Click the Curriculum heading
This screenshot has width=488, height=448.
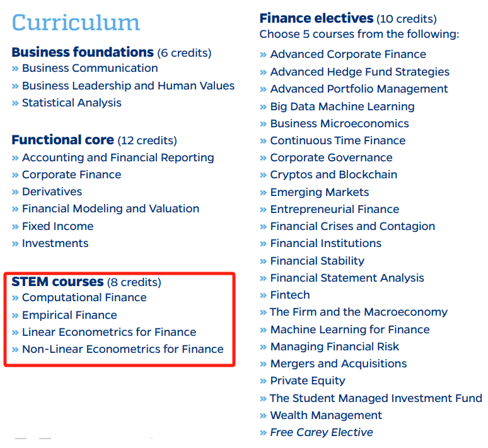76,23
